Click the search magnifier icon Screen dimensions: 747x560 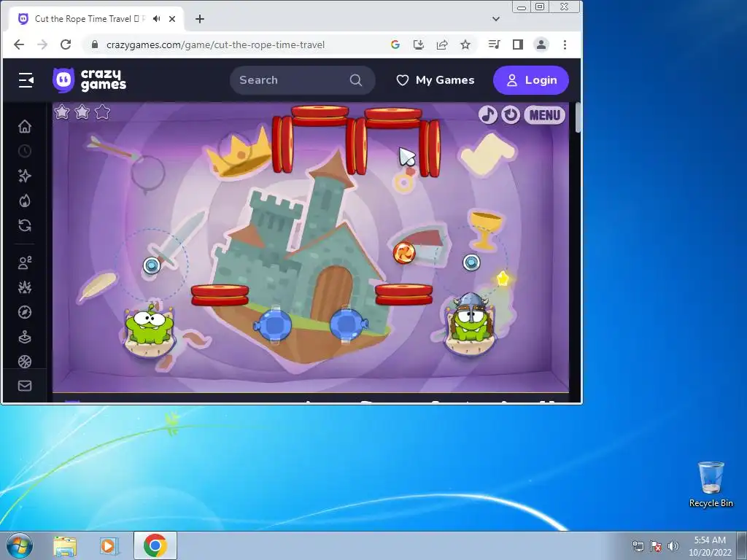(x=356, y=80)
